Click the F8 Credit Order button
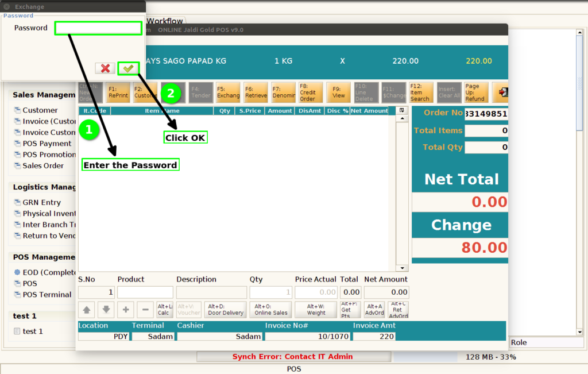The image size is (588, 374). pyautogui.click(x=311, y=92)
